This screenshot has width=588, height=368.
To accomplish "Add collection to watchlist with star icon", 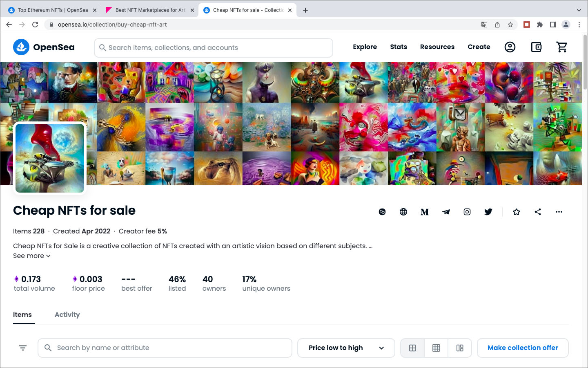I will [x=517, y=212].
